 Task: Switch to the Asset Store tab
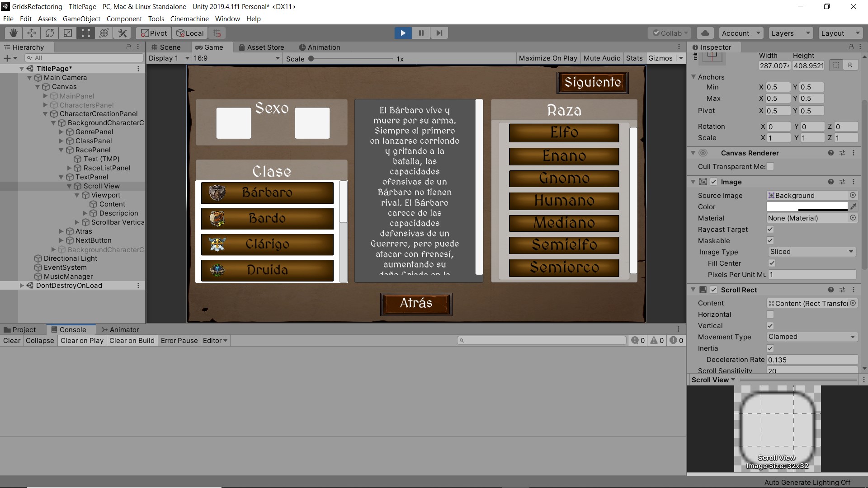(x=261, y=47)
